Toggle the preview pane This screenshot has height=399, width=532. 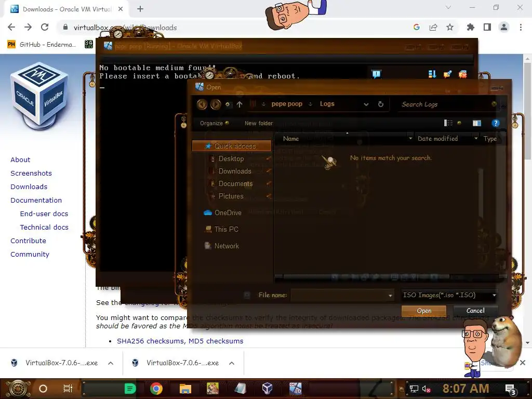[477, 123]
